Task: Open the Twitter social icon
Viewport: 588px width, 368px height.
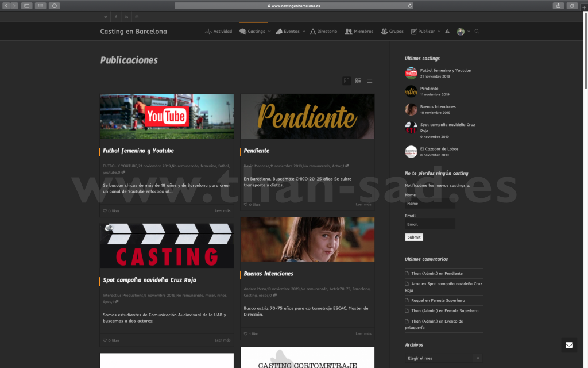Action: [x=106, y=17]
